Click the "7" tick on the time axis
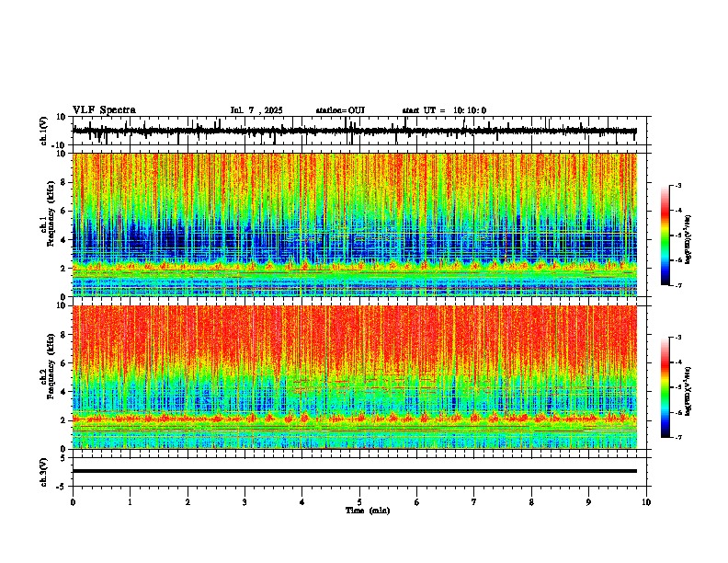Screen dimensions: 728x563 tap(474, 502)
